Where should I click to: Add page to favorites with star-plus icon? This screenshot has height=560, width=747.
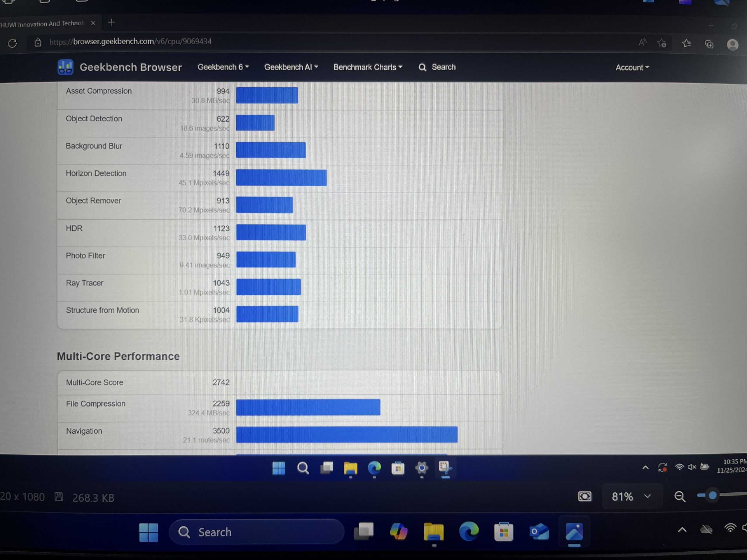pyautogui.click(x=662, y=43)
